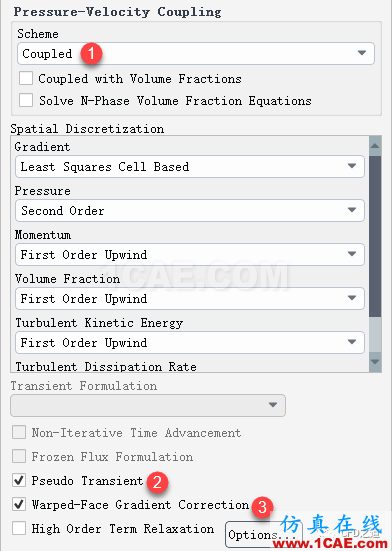
Task: Click the Non-Iterative Time Advancement checkbox
Action: tap(19, 432)
